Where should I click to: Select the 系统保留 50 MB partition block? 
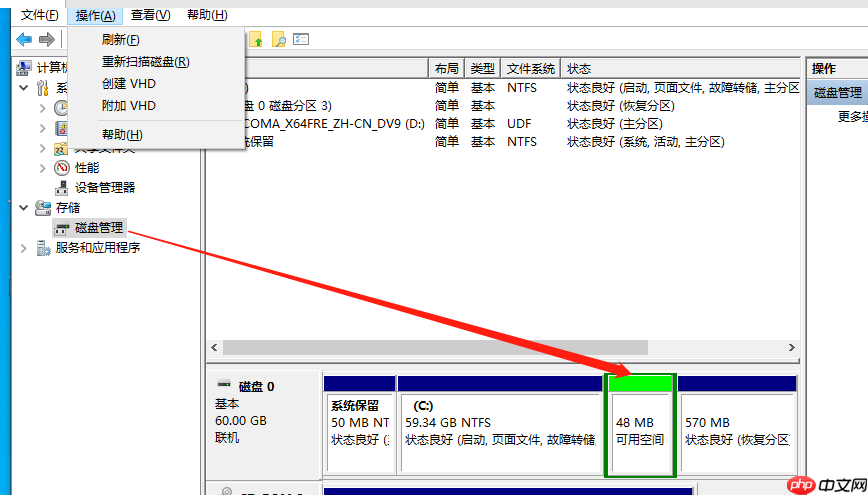pyautogui.click(x=360, y=425)
